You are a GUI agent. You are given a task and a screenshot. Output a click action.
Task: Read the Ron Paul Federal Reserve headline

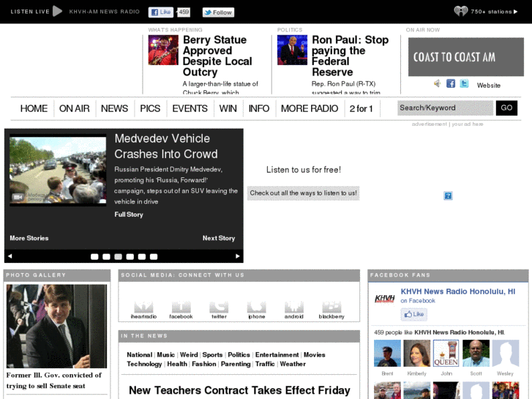click(350, 56)
